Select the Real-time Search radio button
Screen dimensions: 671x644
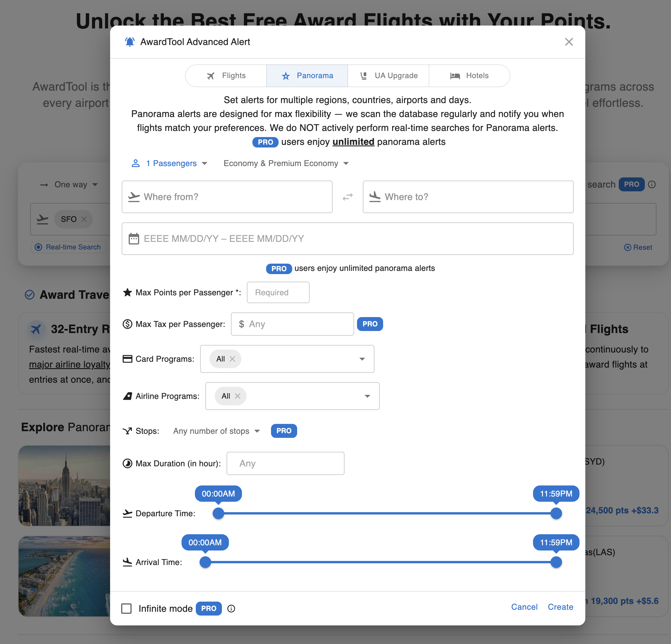coord(38,247)
